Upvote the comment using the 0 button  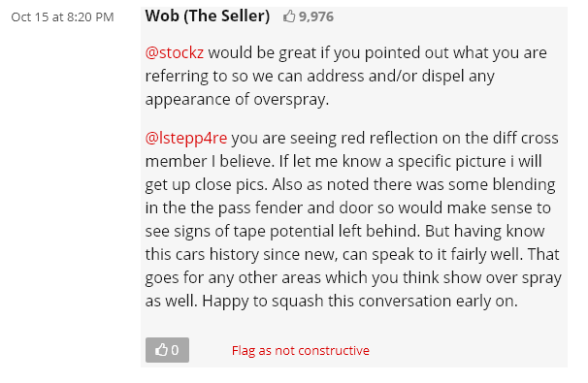coord(167,350)
